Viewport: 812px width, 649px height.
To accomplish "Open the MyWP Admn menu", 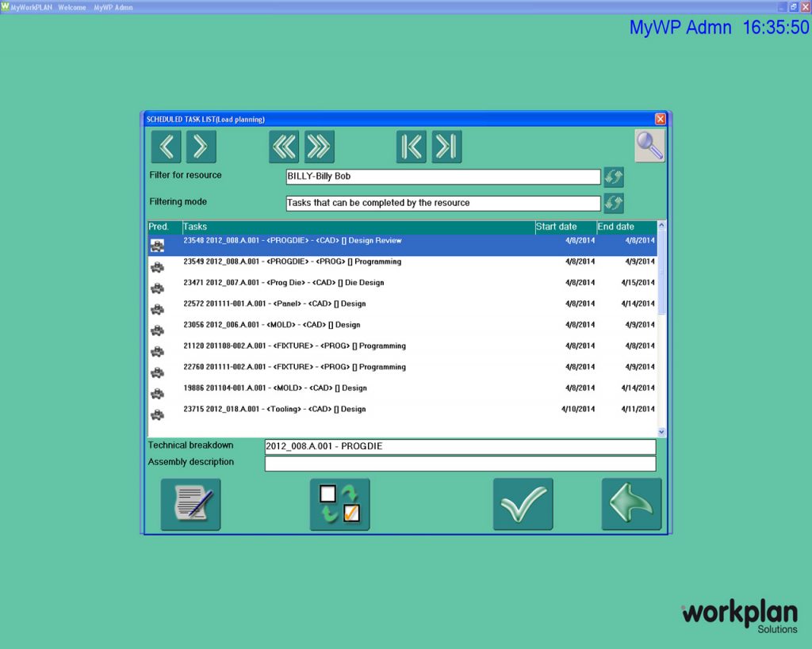I will coord(112,7).
